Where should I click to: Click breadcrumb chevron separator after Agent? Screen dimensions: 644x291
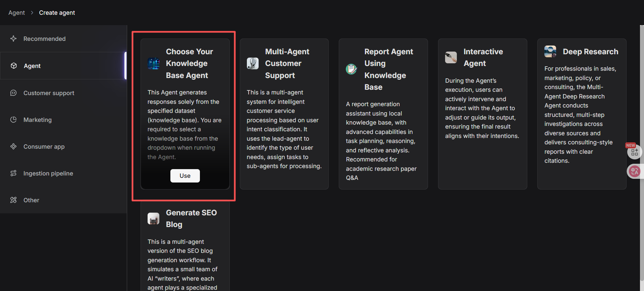point(32,13)
